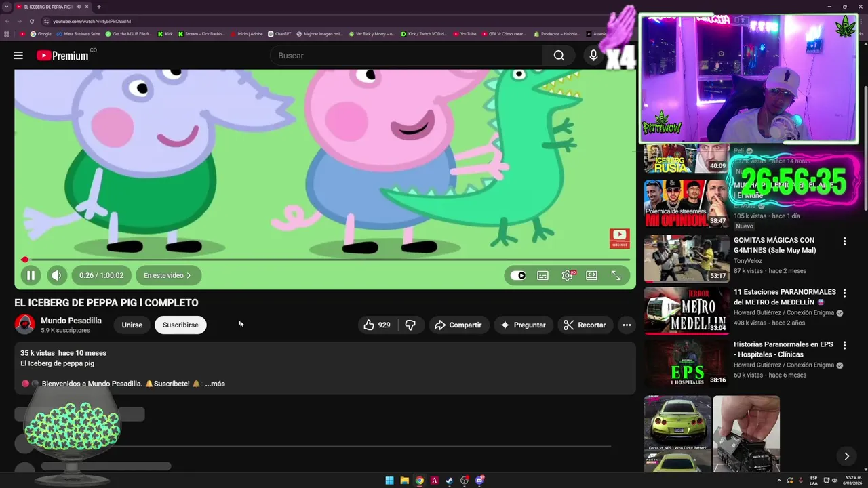Expand the 'En este video' chapters chip
Viewport: 868px width, 488px height.
tap(167, 275)
